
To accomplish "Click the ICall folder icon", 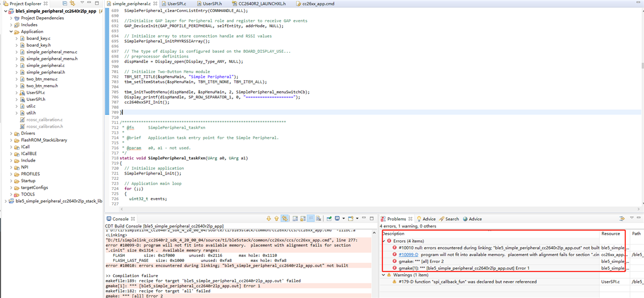I will tap(17, 147).
